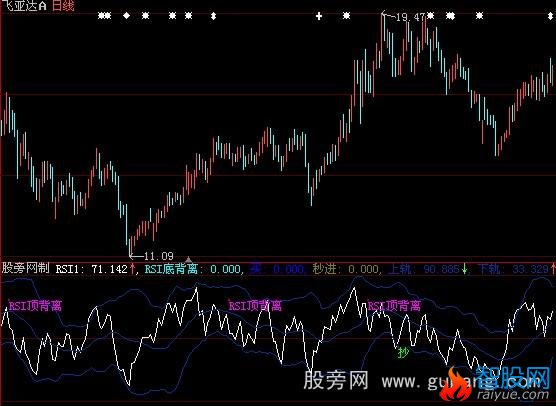Viewport: 556px width, 406px height.
Task: Click the 19.47 high price label
Action: pos(410,17)
